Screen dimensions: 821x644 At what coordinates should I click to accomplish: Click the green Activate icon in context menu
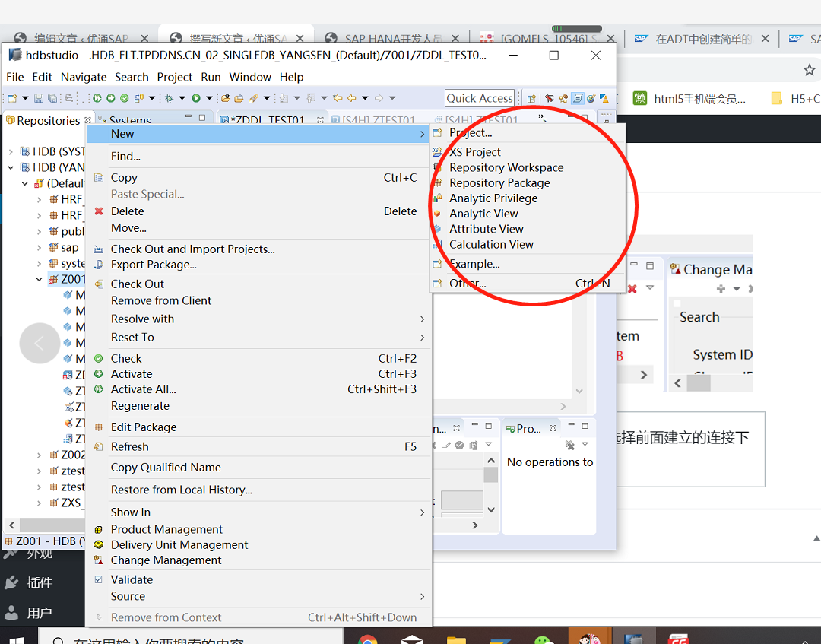(x=99, y=374)
